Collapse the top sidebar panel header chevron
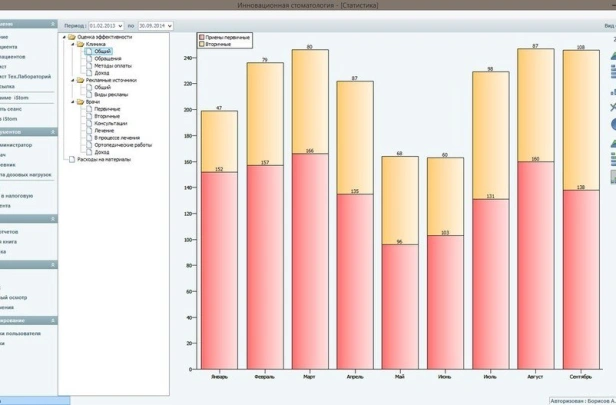 (x=53, y=23)
